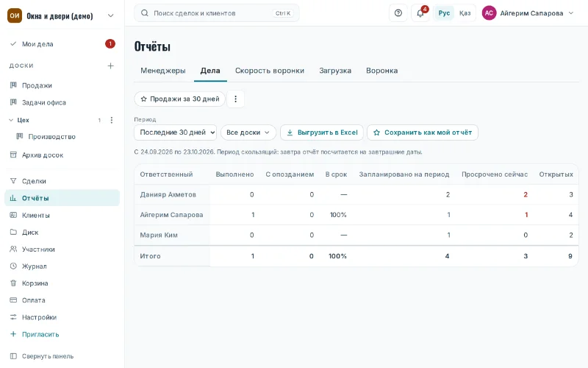Viewport: 588px width, 368px height.
Task: Click 'Выгрузить в Excel' button
Action: (x=322, y=132)
